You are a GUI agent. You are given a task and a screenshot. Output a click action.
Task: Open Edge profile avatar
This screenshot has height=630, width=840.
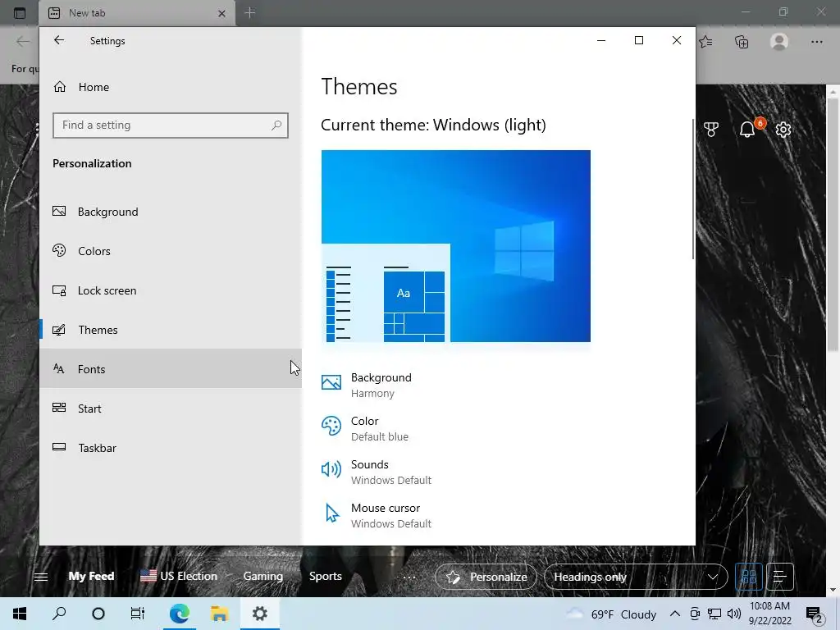click(779, 41)
